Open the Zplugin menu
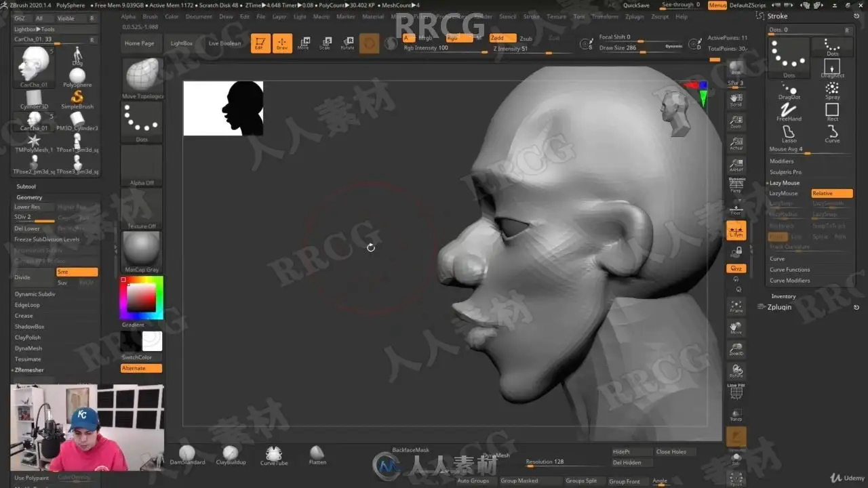 coord(635,17)
